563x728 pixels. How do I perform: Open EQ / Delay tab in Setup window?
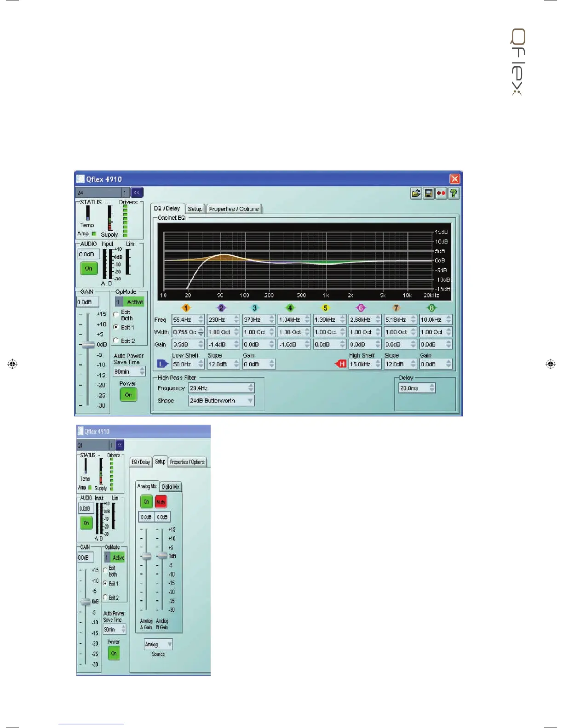[x=141, y=462]
